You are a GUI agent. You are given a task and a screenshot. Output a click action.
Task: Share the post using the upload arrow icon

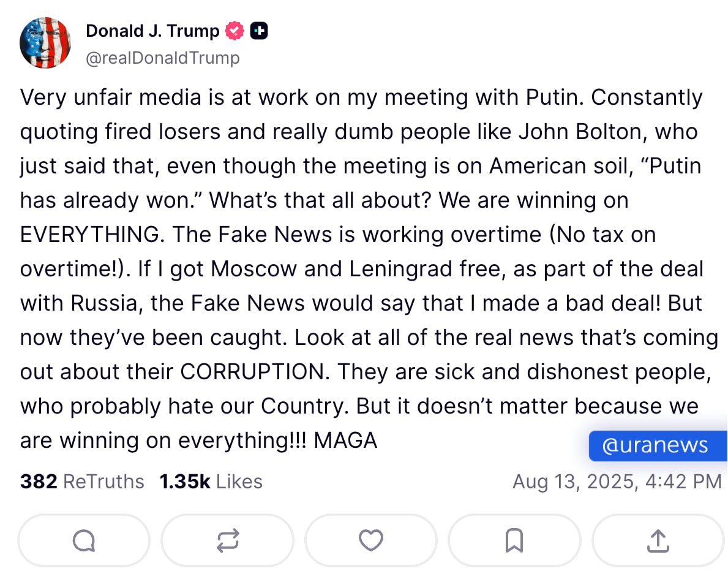pos(658,541)
